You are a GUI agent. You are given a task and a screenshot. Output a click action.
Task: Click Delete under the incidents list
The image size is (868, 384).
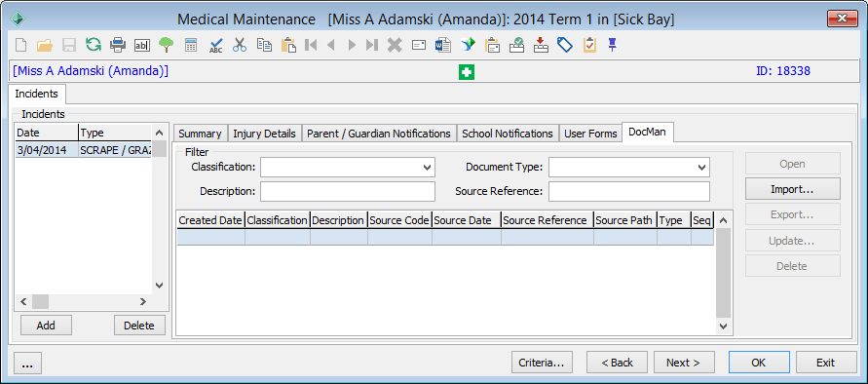click(x=139, y=326)
